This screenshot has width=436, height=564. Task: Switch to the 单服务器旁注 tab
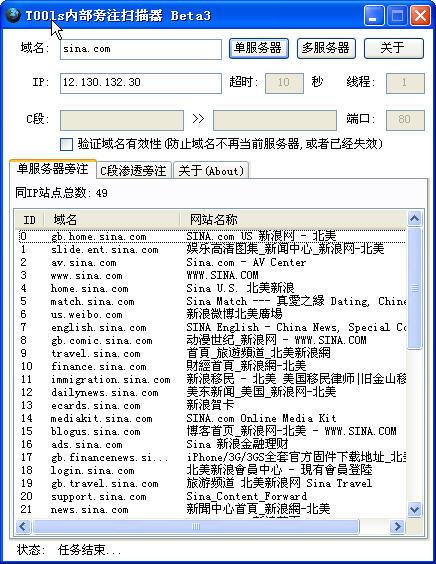tap(53, 169)
